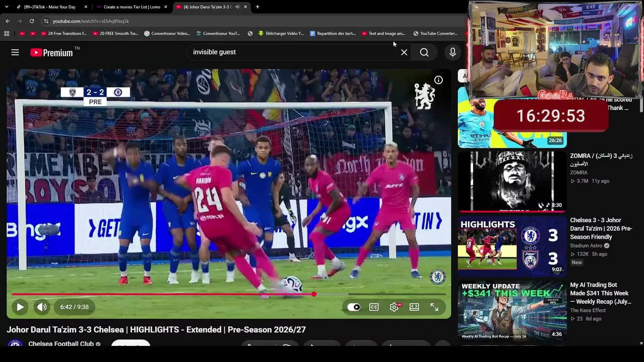The height and width of the screenshot is (362, 644).
Task: Open 'Chelsea 3 - 3 Johor Darul Ta'zim' title
Action: pos(601,229)
